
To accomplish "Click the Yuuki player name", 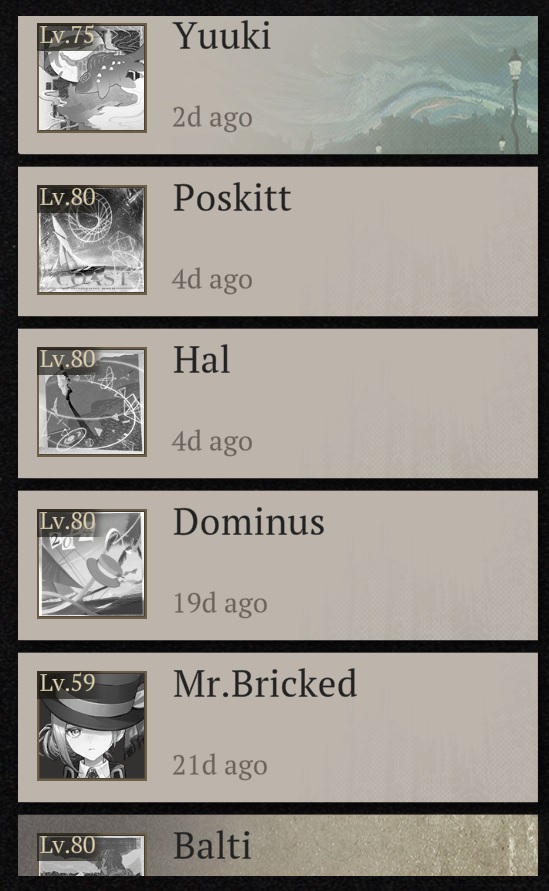I will point(222,36).
